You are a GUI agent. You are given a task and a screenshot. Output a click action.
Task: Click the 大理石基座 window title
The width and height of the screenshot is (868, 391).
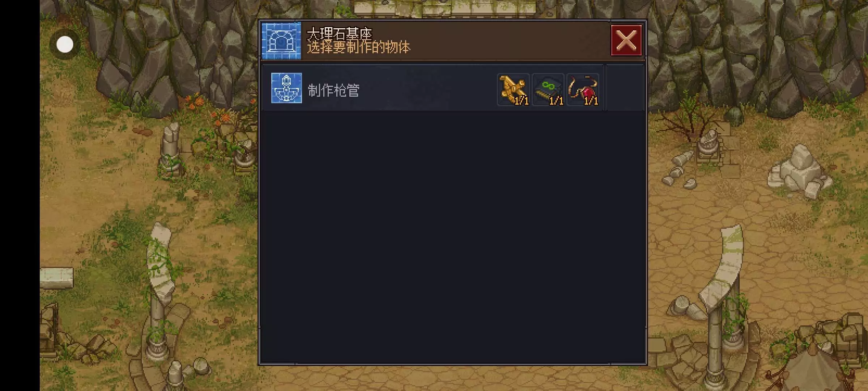pyautogui.click(x=339, y=34)
